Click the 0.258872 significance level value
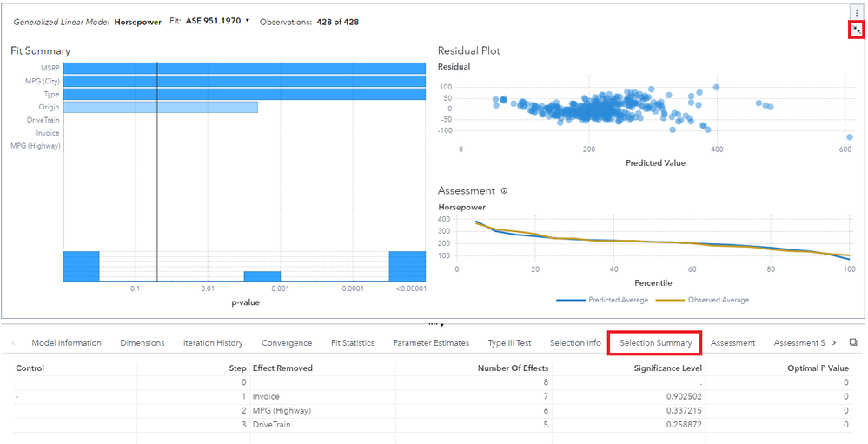The image size is (868, 444). [x=686, y=425]
